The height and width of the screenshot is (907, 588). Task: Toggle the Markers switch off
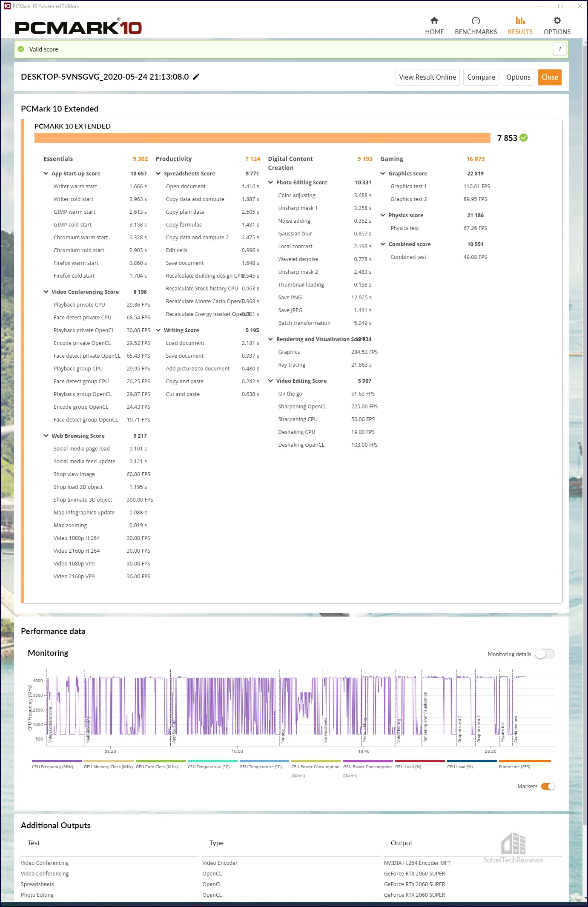pyautogui.click(x=548, y=786)
